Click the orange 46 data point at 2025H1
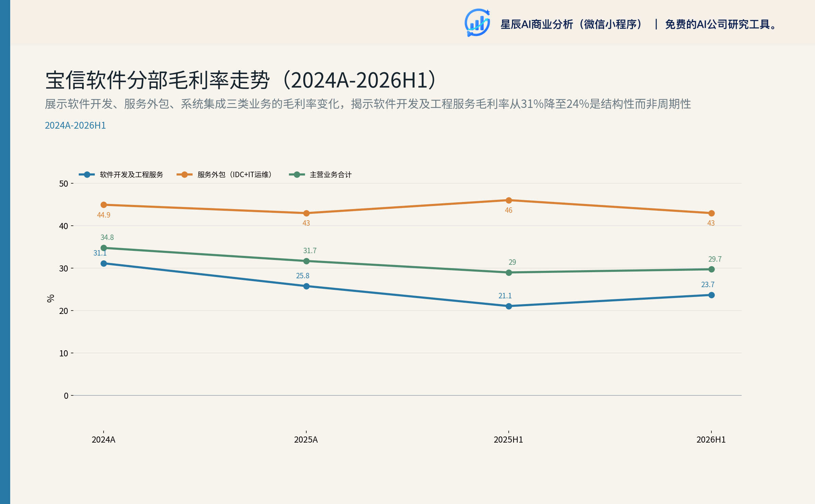Viewport: 815px width, 504px height. coord(509,200)
